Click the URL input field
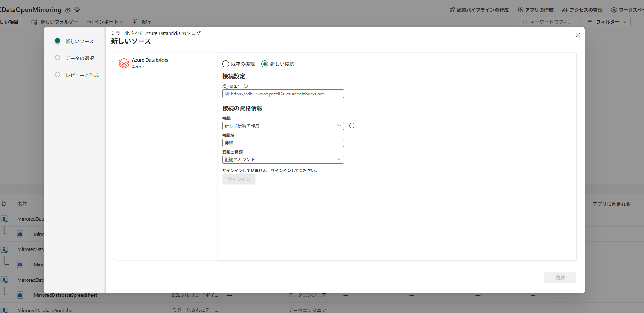 click(283, 94)
